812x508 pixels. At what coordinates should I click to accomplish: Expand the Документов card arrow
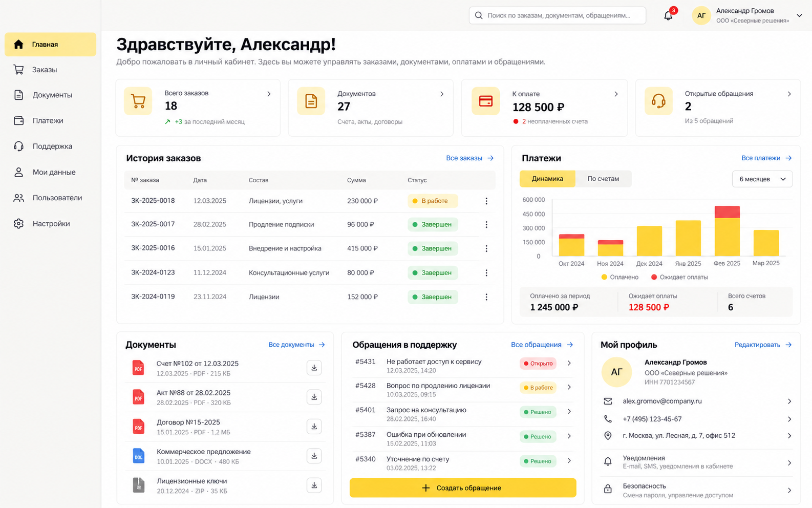(442, 94)
